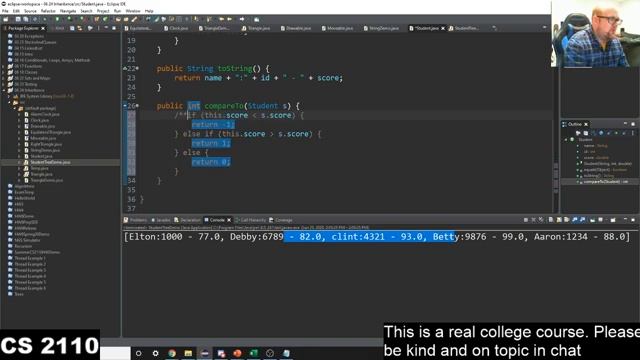Click the Save All toolbar icon
The height and width of the screenshot is (360, 640).
pyautogui.click(x=26, y=19)
